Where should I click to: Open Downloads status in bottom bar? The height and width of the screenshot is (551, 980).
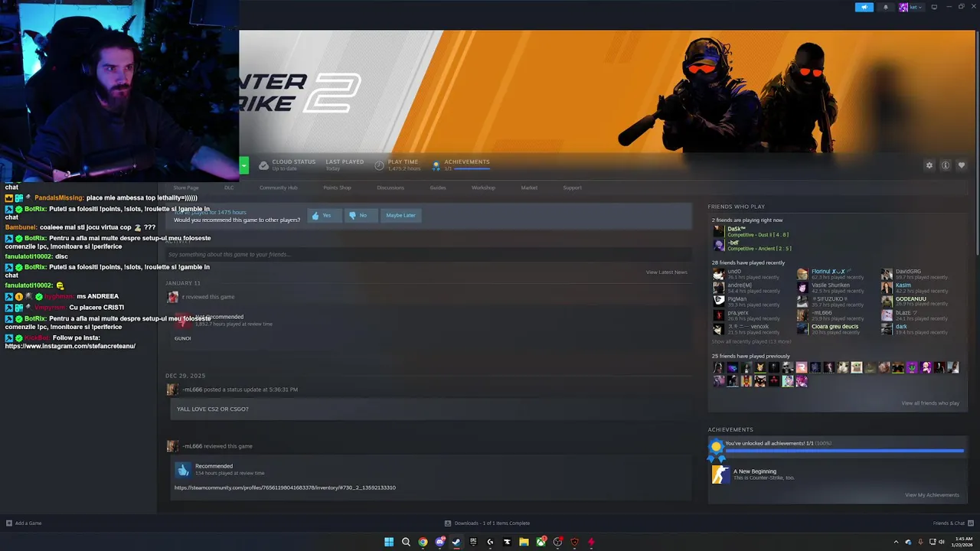click(487, 523)
